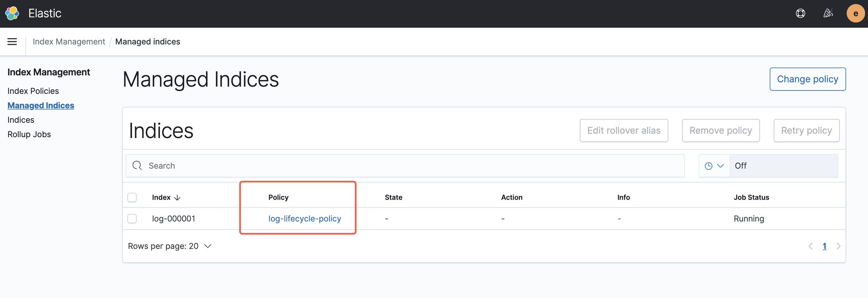Select the log-000001 row checkbox
The height and width of the screenshot is (298, 868).
pyautogui.click(x=132, y=219)
